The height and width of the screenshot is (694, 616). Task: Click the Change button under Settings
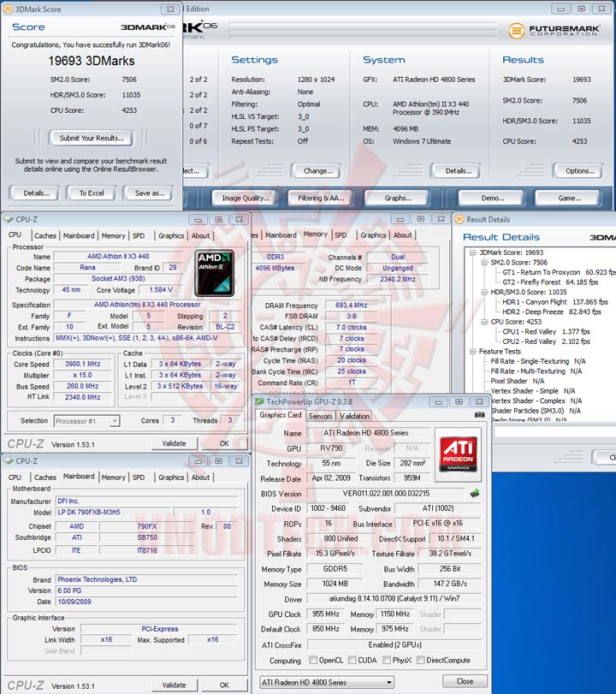pyautogui.click(x=317, y=171)
